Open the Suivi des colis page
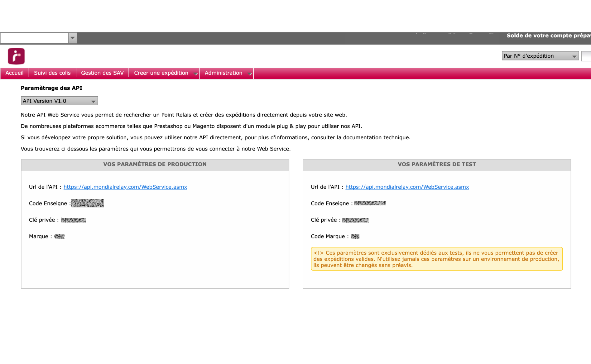Screen dimensions: 591x364 tap(52, 73)
